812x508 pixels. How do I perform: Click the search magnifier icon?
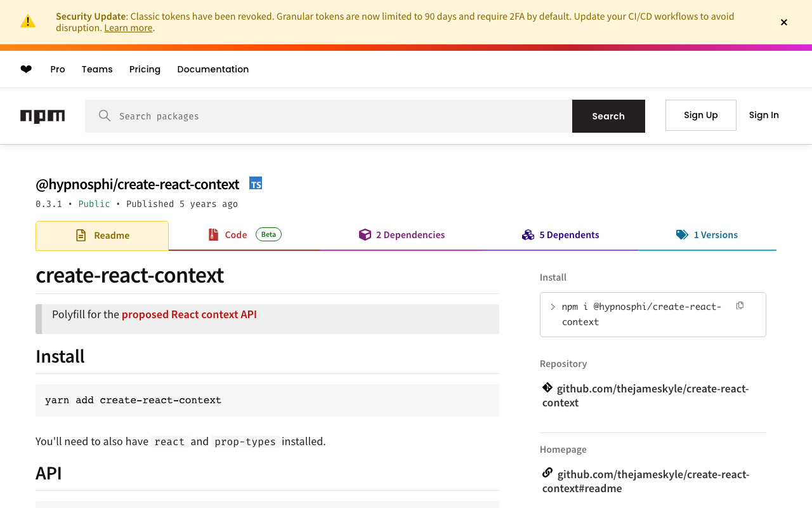click(105, 116)
